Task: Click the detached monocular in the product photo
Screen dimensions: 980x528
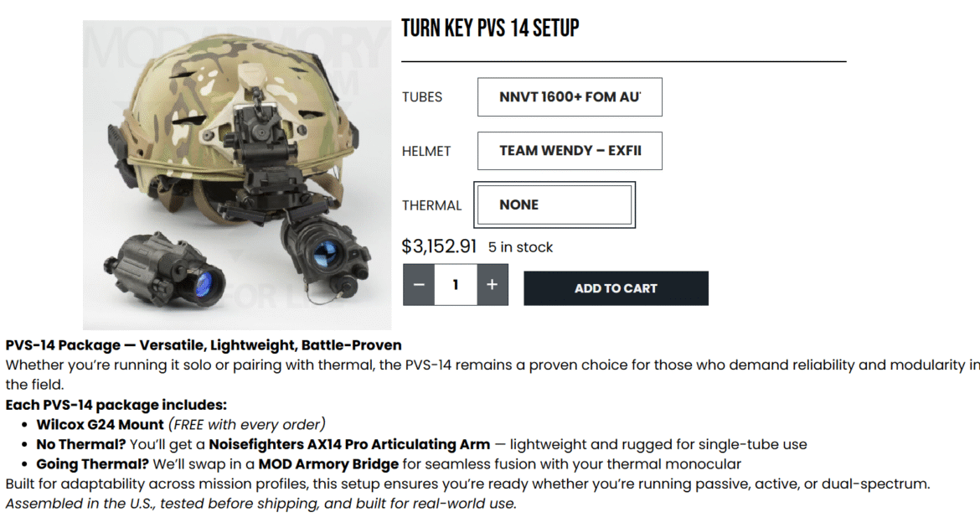Action: coord(172,270)
